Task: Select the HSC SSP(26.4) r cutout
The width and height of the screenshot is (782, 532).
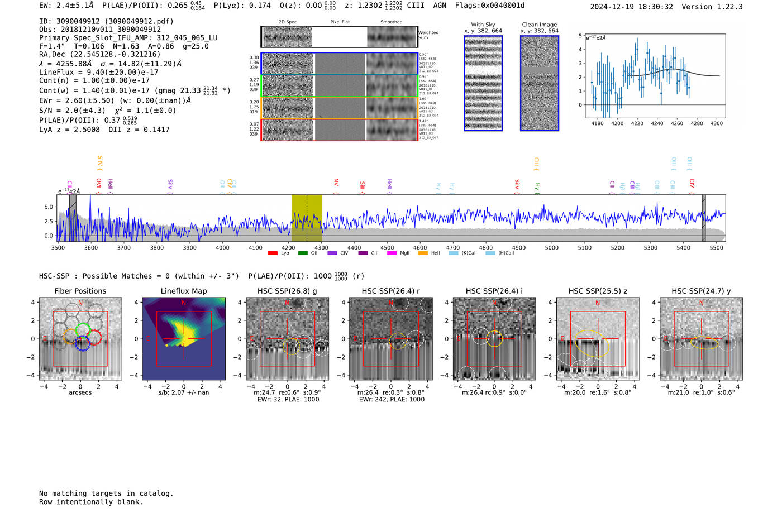Action: (x=391, y=339)
